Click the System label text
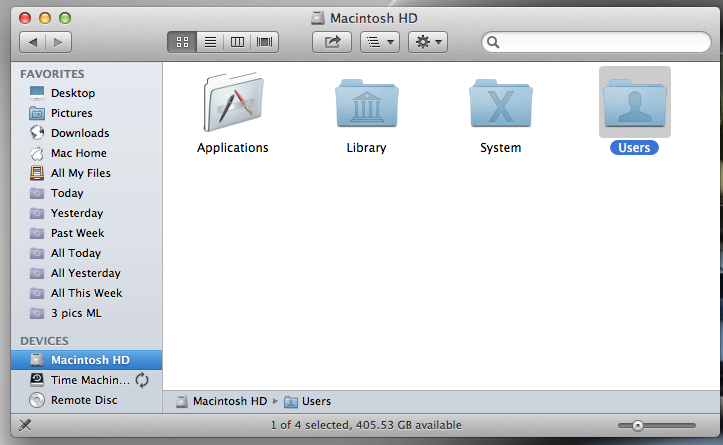The width and height of the screenshot is (723, 445). click(501, 148)
